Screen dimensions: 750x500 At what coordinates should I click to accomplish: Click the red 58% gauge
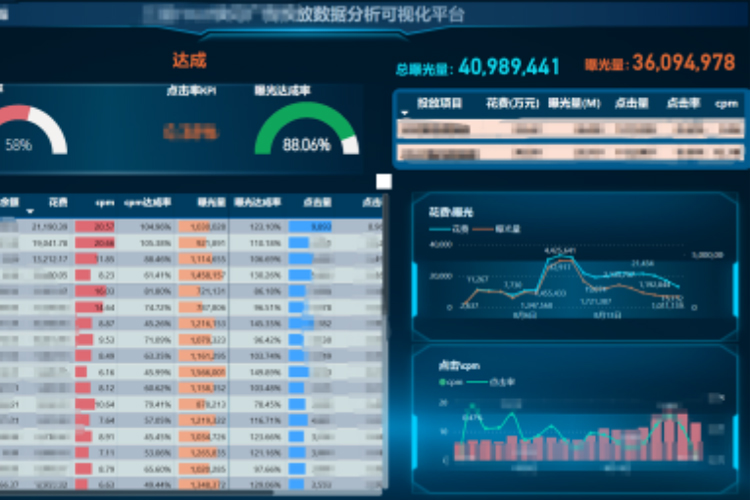33,130
